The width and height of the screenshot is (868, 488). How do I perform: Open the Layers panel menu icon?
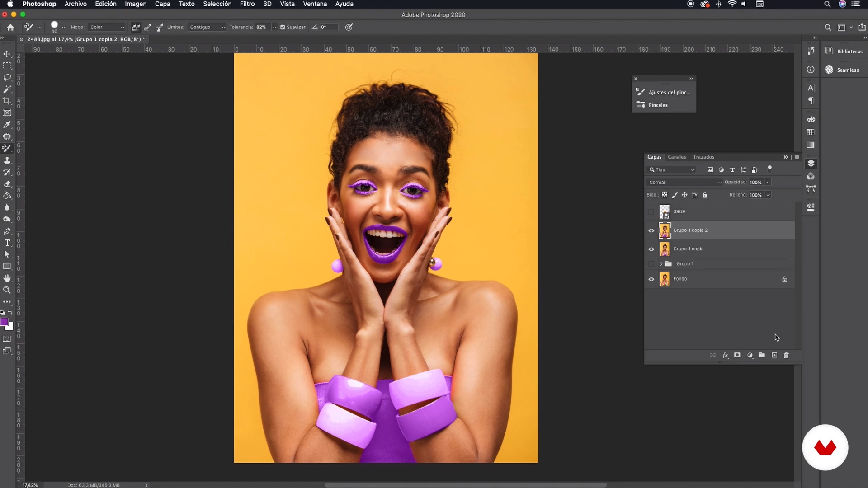797,157
